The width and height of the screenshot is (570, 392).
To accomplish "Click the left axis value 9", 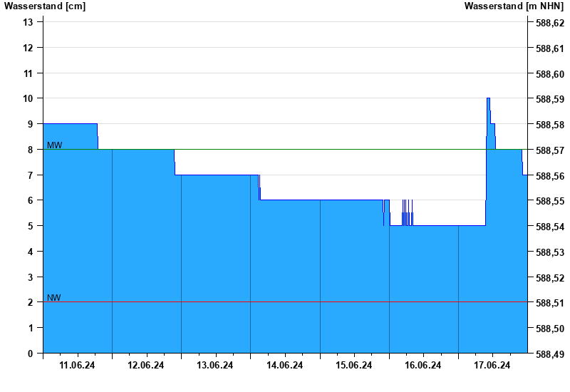I will (30, 124).
